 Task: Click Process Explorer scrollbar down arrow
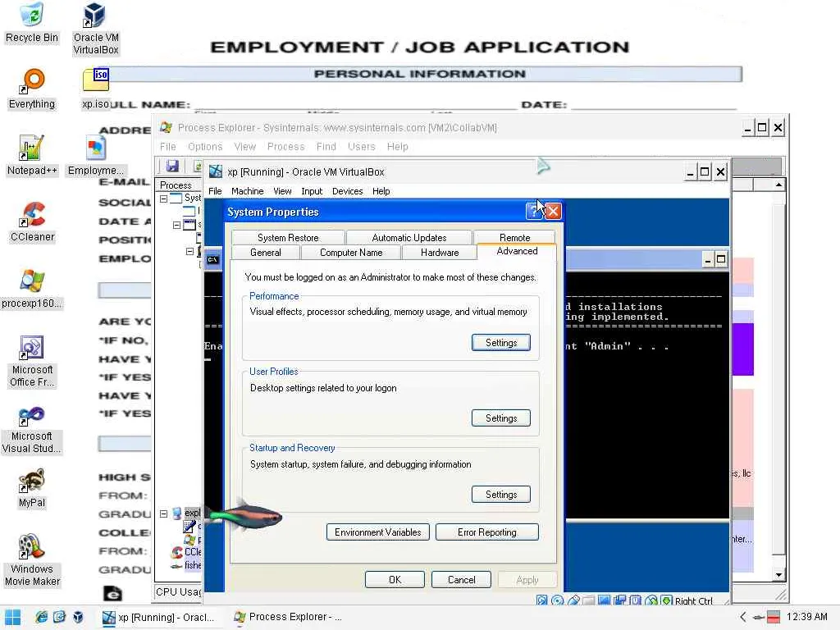pyautogui.click(x=778, y=575)
